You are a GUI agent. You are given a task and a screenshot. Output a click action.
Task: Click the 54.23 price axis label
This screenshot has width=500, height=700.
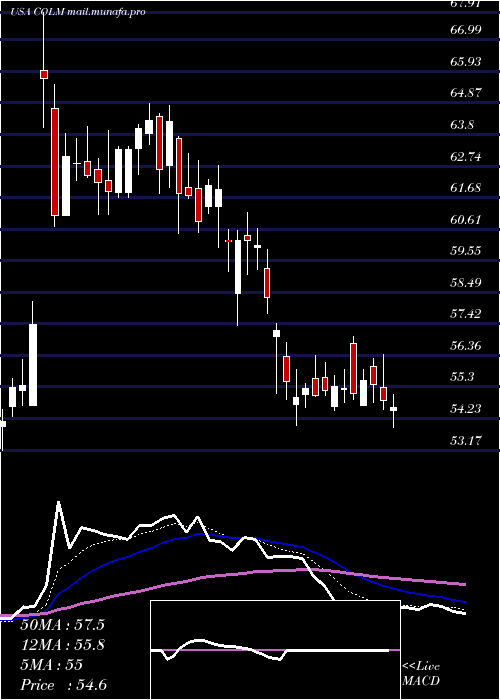466,409
